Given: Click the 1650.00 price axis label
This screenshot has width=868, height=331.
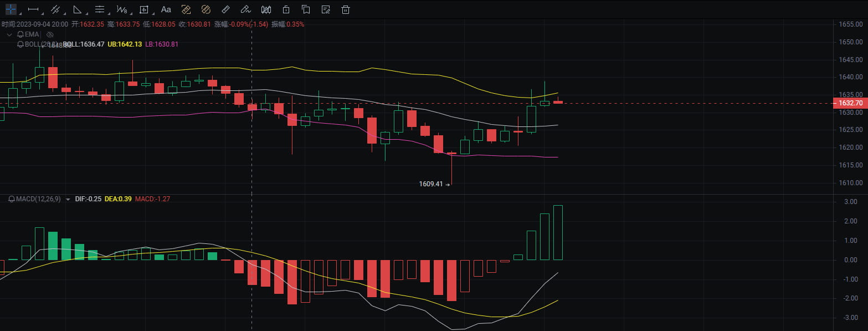Looking at the screenshot, I should [850, 42].
